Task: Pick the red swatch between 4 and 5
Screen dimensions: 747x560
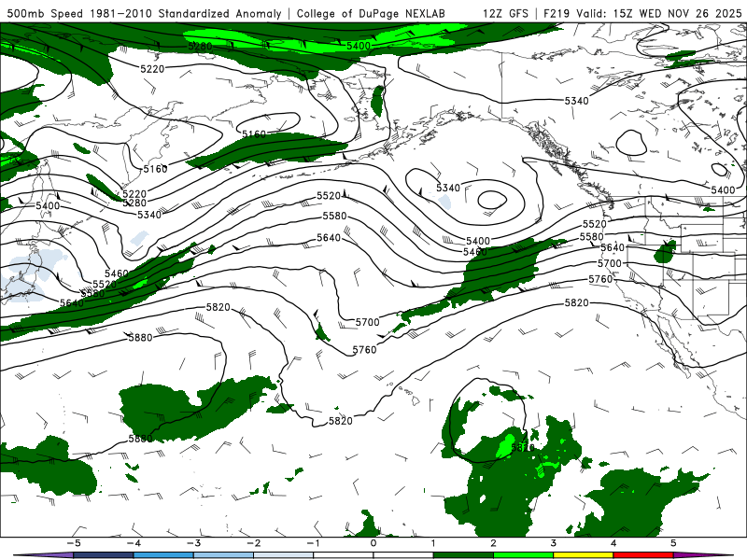Action: (643, 555)
